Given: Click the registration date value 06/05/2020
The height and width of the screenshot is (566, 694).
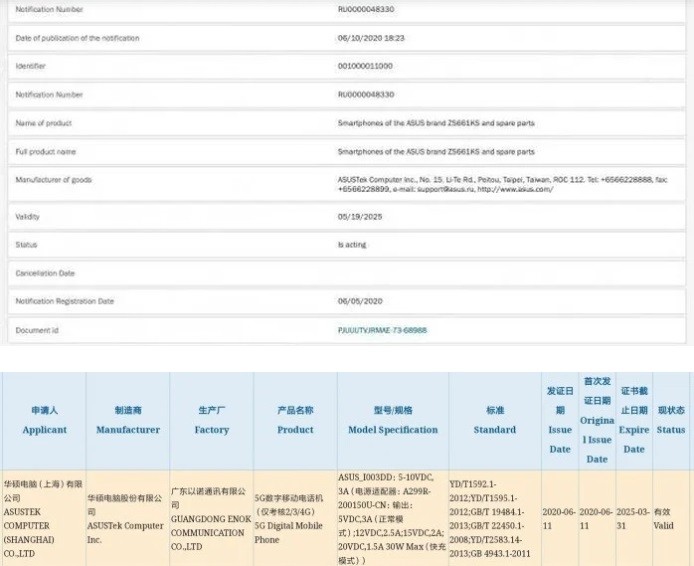Looking at the screenshot, I should (360, 301).
